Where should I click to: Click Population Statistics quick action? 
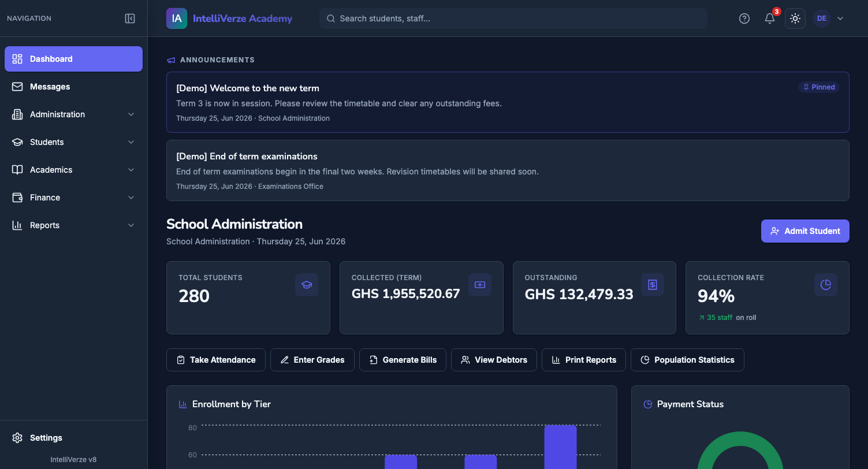687,360
